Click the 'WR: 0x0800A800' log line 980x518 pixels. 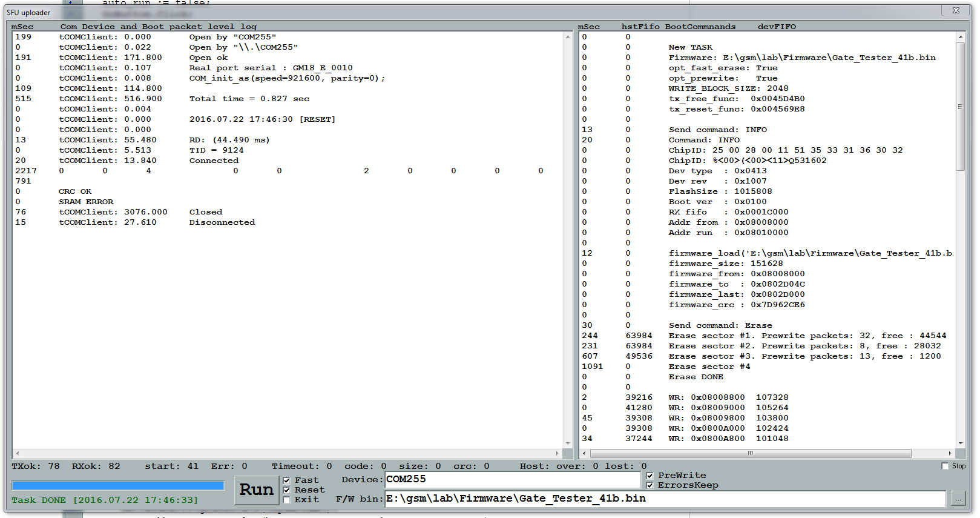[x=728, y=439]
